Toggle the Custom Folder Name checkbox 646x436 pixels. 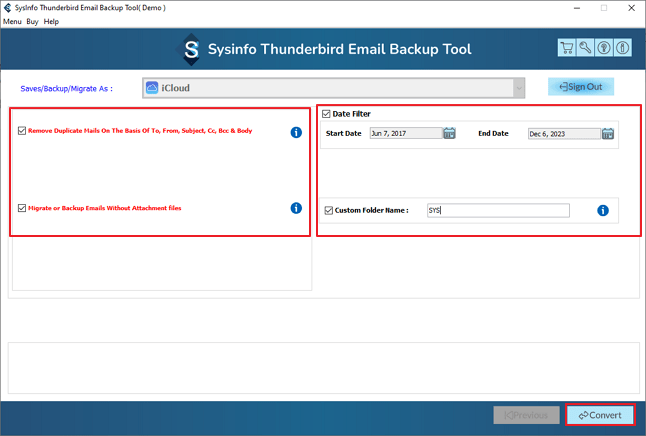coord(329,211)
